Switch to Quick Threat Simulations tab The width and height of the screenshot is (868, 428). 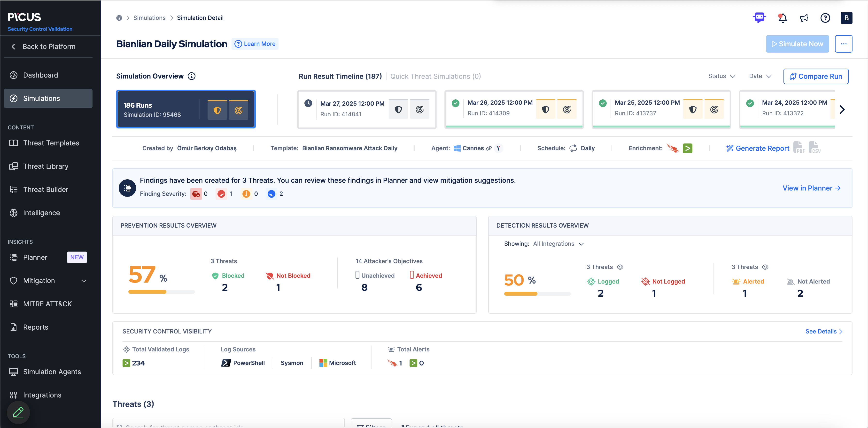[x=435, y=77]
